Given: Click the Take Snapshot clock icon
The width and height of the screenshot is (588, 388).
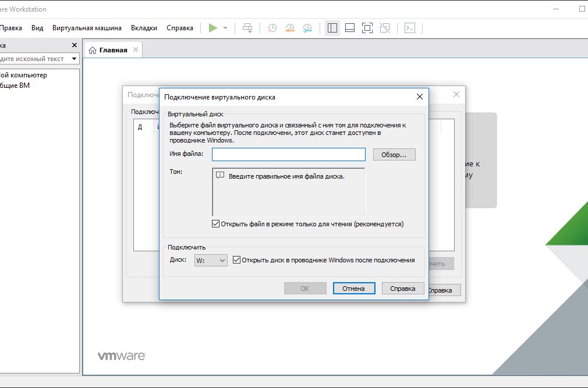Looking at the screenshot, I should (x=272, y=28).
